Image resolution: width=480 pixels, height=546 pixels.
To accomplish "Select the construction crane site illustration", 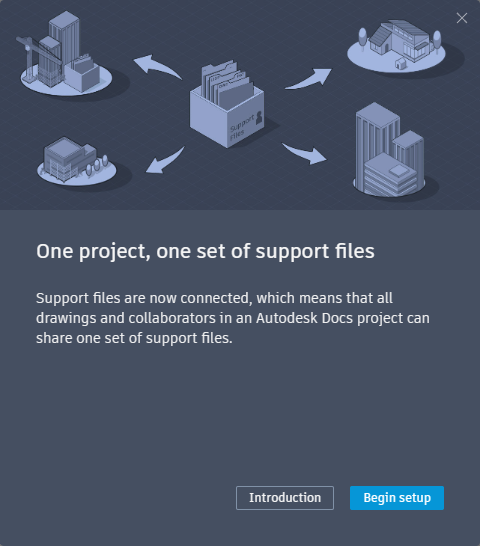I will (x=65, y=54).
